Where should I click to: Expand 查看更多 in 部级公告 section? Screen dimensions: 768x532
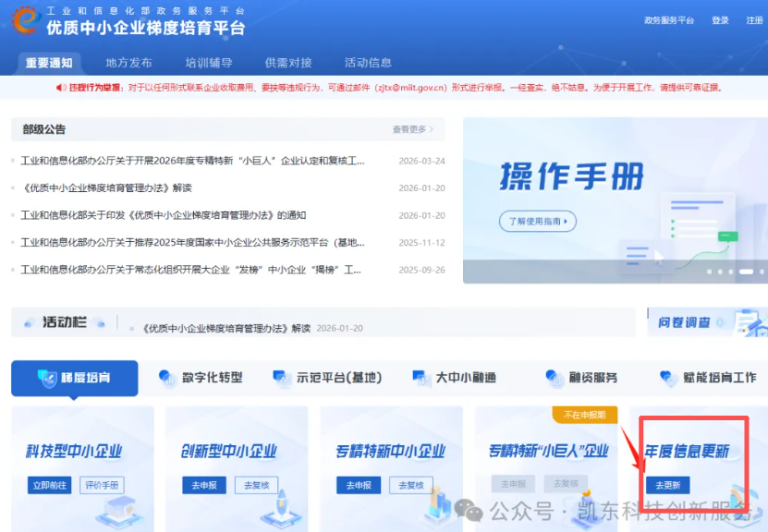412,129
